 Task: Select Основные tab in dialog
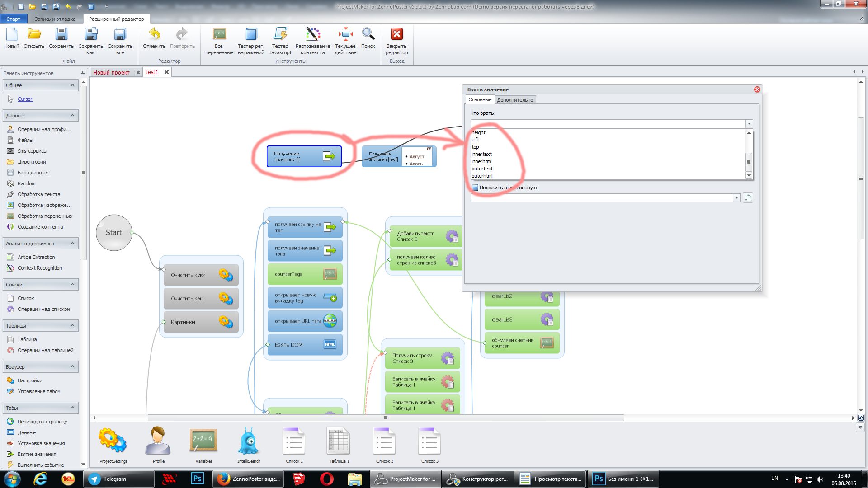(480, 99)
